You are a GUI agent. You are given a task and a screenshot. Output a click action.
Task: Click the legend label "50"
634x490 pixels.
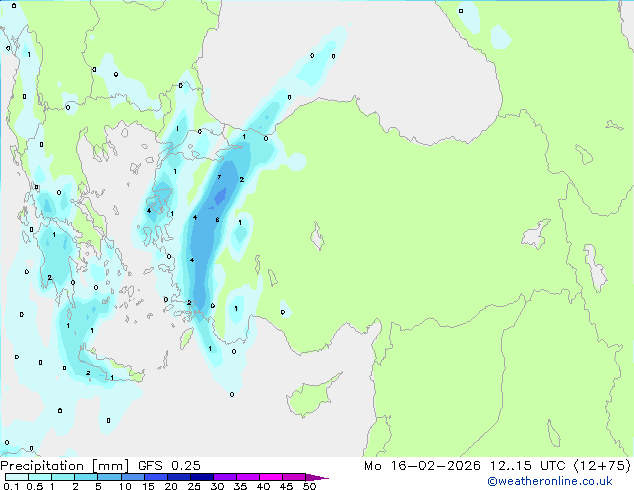click(x=310, y=486)
